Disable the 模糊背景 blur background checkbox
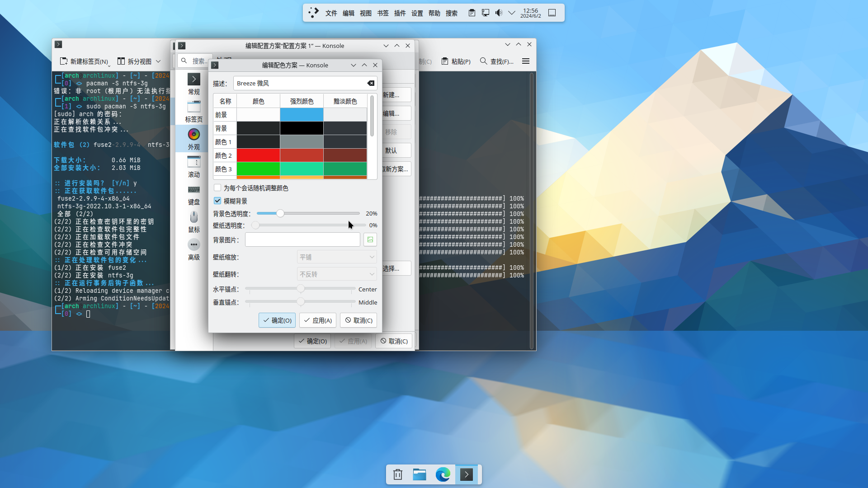This screenshot has width=868, height=488. (218, 201)
